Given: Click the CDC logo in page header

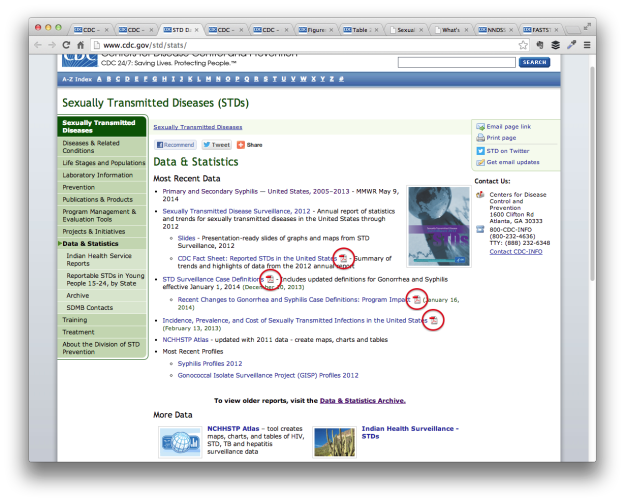Looking at the screenshot, I should [80, 60].
